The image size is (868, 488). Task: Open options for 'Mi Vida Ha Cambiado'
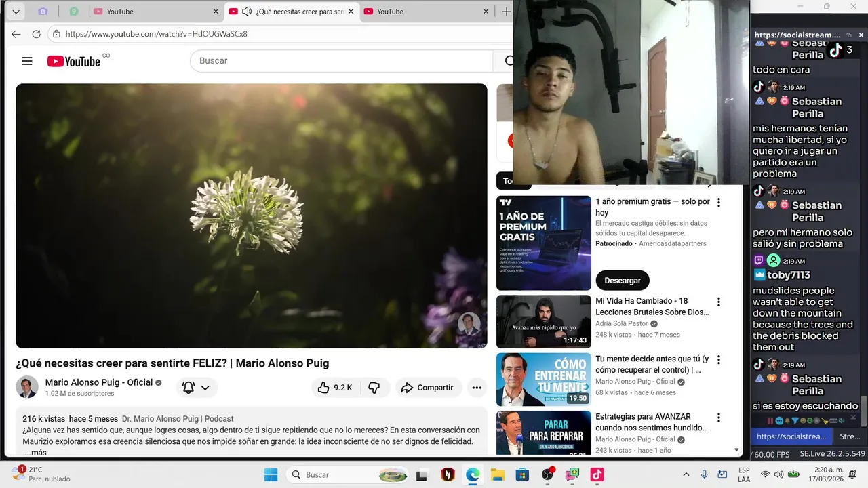719,302
